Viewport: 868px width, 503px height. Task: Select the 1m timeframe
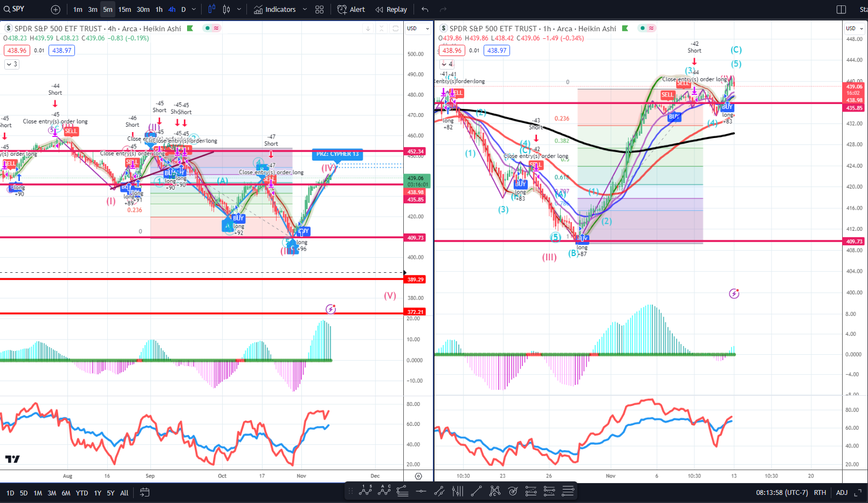tap(78, 10)
